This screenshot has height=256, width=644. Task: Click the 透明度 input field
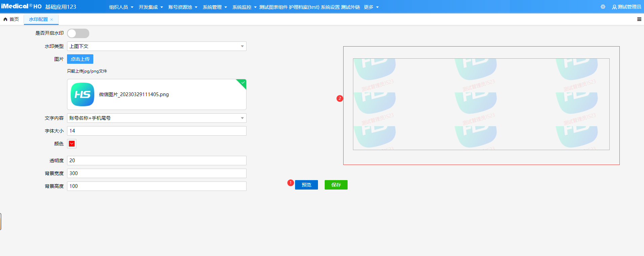point(157,161)
